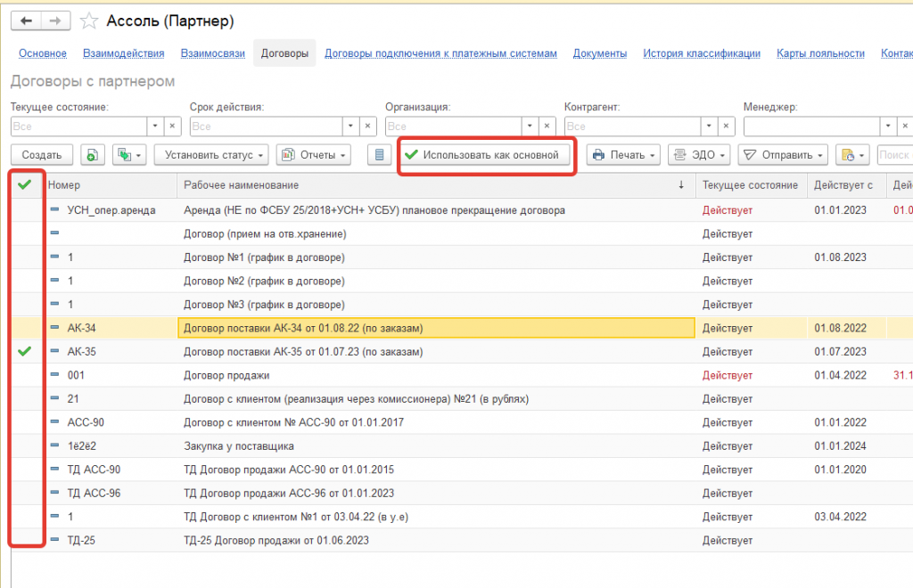
Task: Click the copy contract icon next to Создать
Action: click(92, 155)
